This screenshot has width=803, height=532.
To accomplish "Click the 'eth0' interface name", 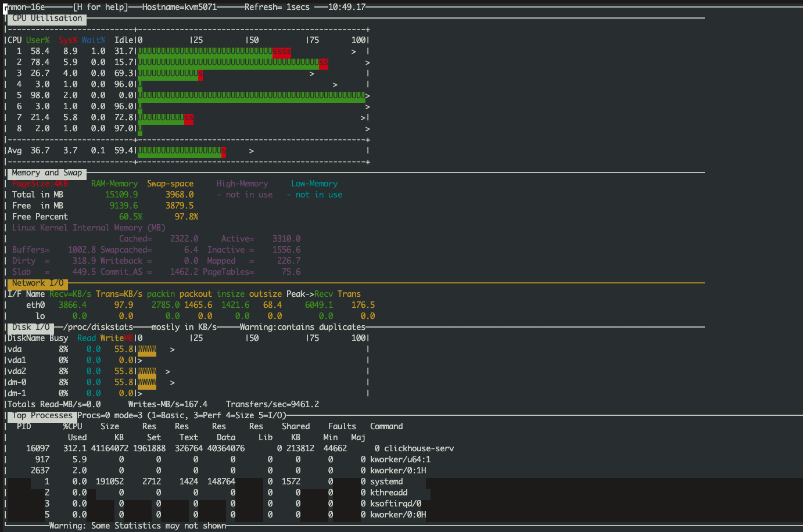I will (35, 305).
